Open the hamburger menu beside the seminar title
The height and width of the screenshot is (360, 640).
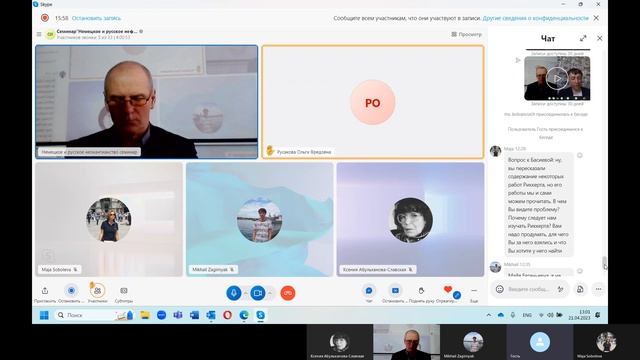click(39, 34)
